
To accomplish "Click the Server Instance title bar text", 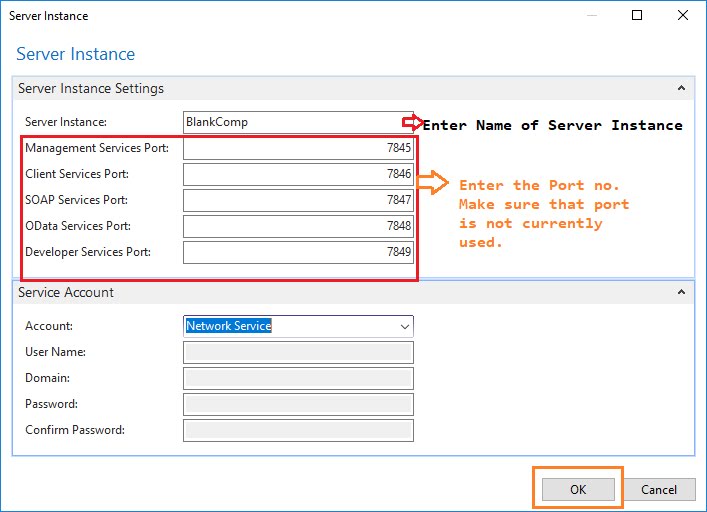I will click(49, 16).
